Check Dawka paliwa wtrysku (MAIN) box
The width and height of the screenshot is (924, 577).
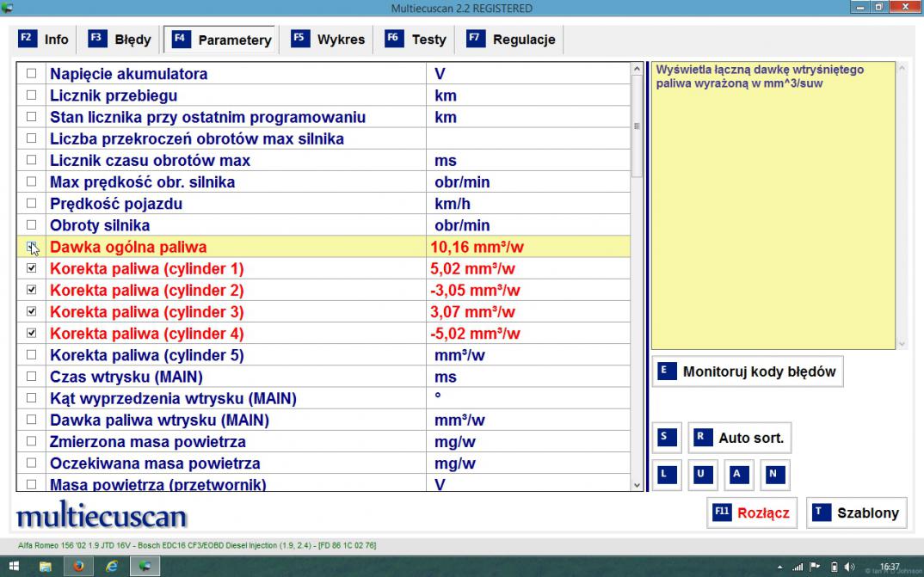[x=31, y=420]
